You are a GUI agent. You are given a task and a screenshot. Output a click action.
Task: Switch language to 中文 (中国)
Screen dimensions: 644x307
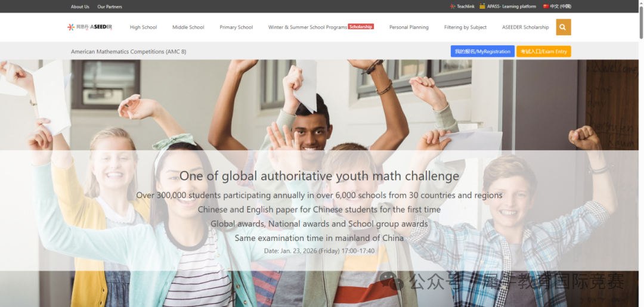[560, 6]
